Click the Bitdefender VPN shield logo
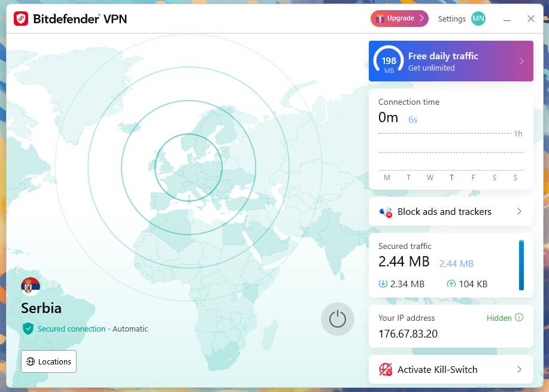 (x=21, y=19)
